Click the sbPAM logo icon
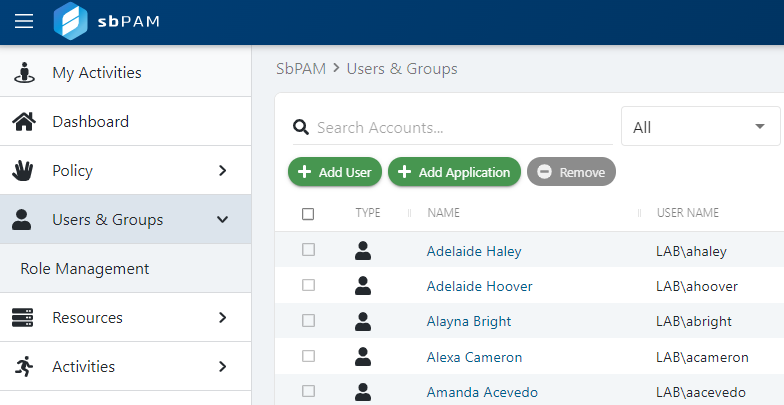Screen dimensions: 784x405 [x=71, y=22]
